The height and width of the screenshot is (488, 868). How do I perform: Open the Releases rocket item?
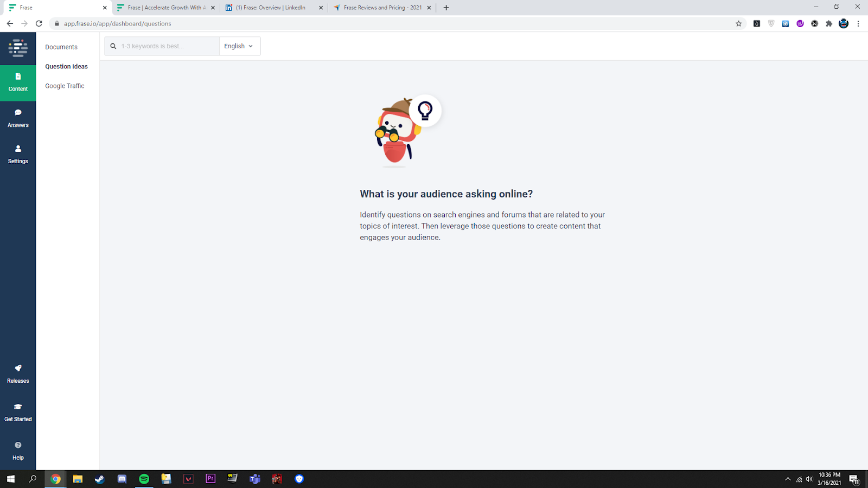pos(18,374)
